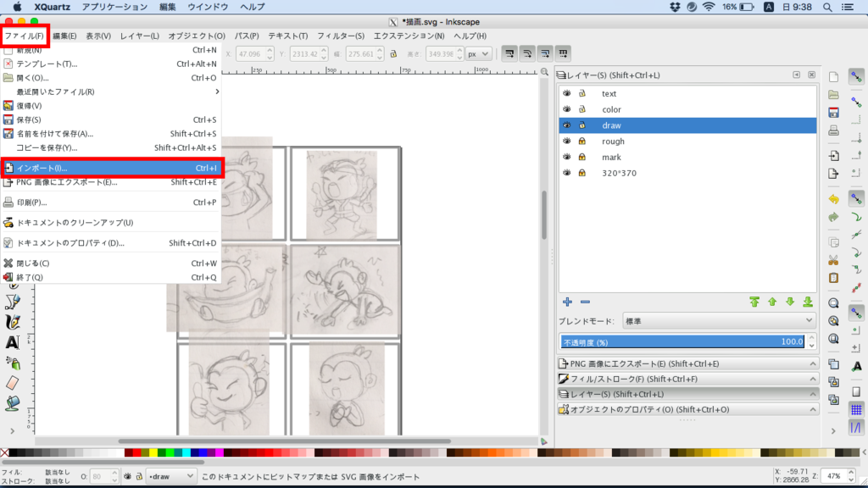This screenshot has height=488, width=868.
Task: Click the Open folder icon in command bar
Action: pyautogui.click(x=834, y=95)
